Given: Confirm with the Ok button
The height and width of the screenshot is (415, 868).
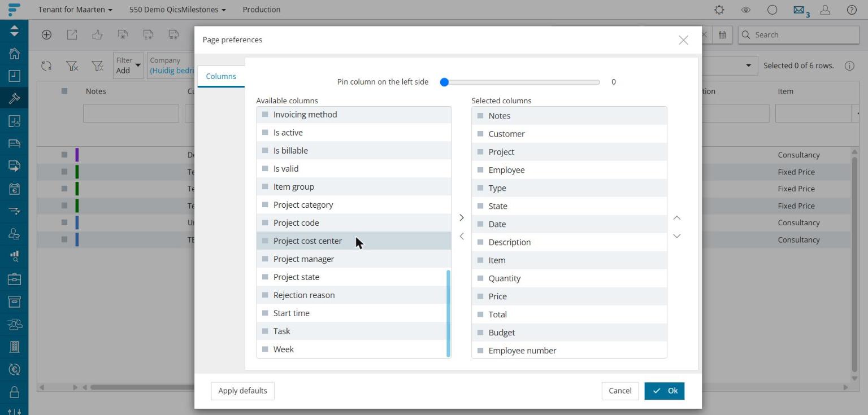Looking at the screenshot, I should pos(665,391).
